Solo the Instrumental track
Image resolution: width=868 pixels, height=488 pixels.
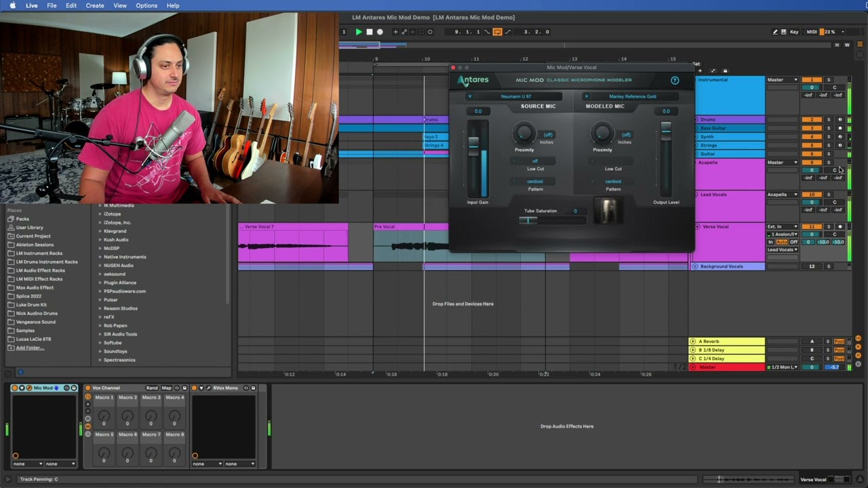(x=828, y=80)
